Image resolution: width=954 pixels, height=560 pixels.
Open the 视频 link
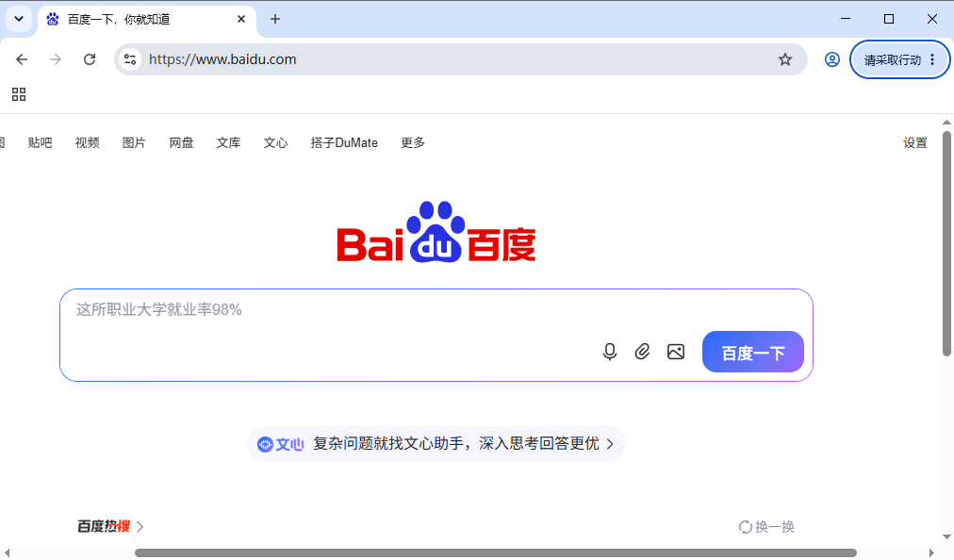pos(87,142)
